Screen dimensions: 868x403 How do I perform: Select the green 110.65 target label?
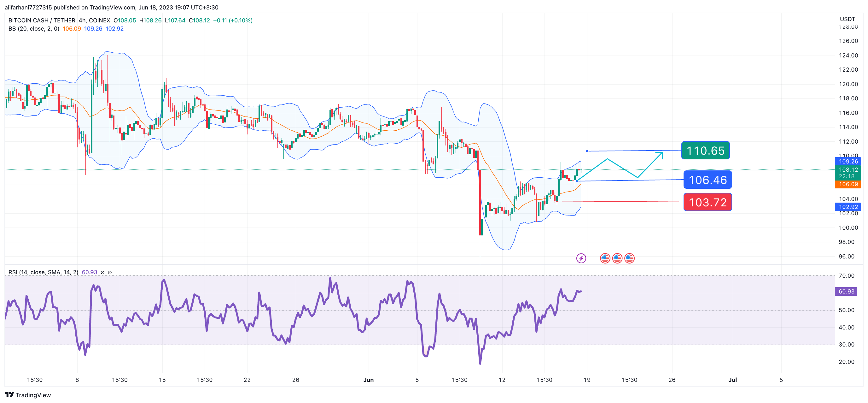tap(705, 151)
